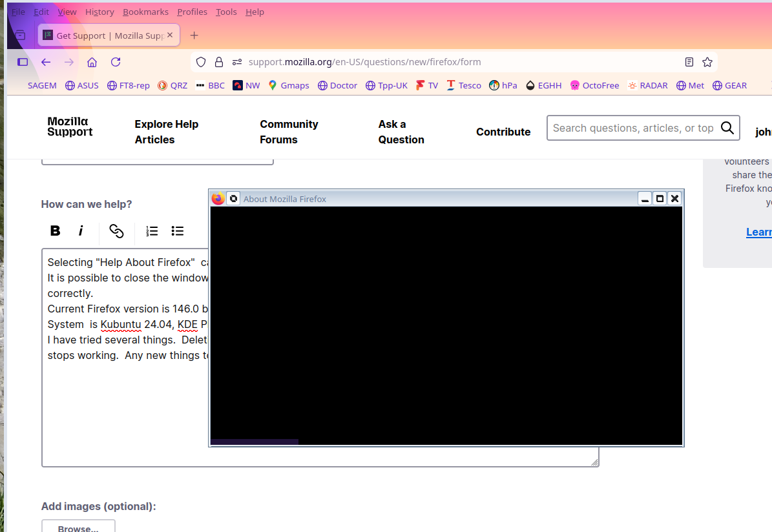Open the QRZ bookmark
The image size is (772, 532).
coord(173,86)
